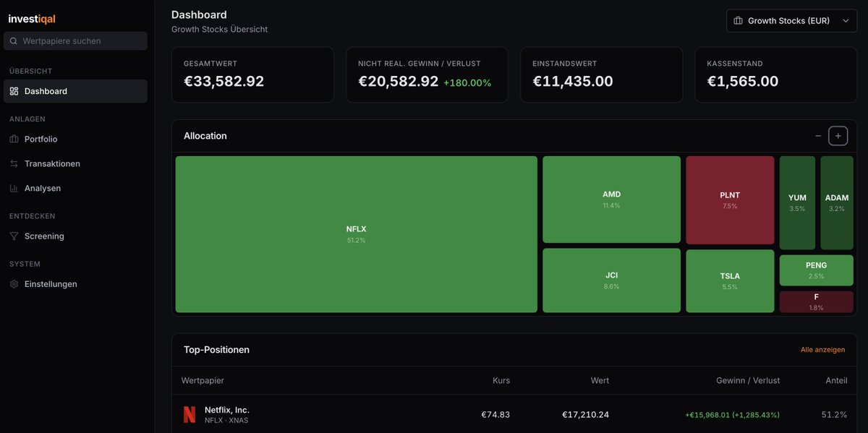Image resolution: width=868 pixels, height=433 pixels.
Task: Click the Gesamtwert €33,582.92 card
Action: [252, 75]
